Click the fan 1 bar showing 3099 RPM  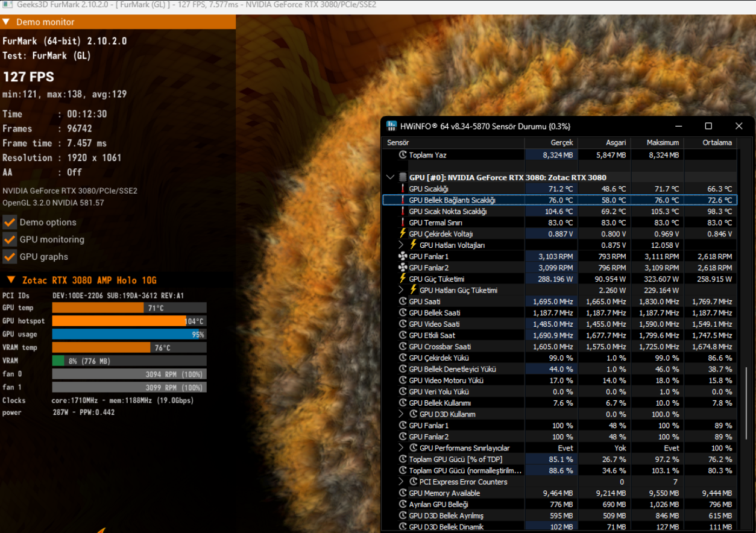pyautogui.click(x=129, y=387)
